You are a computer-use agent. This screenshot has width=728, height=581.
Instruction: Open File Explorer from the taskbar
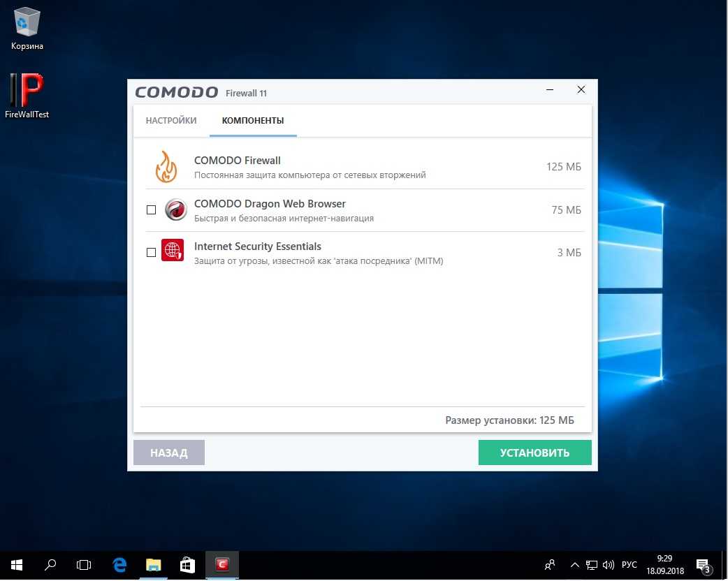(x=154, y=564)
